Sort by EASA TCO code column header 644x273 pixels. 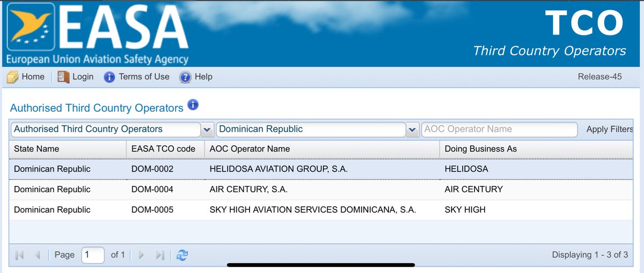tap(165, 149)
